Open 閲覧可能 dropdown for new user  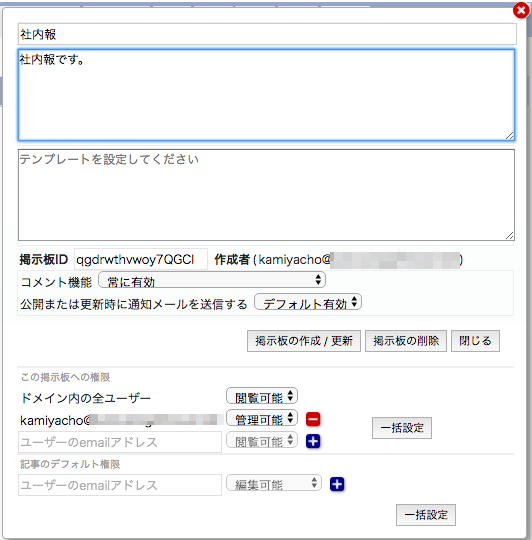pyautogui.click(x=262, y=440)
